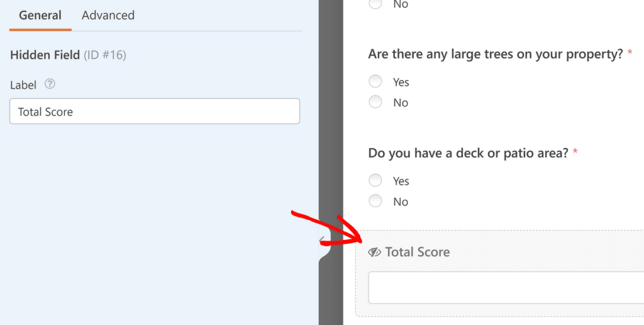Click the large trees question heading
Screen dimensions: 644x325
[496, 54]
